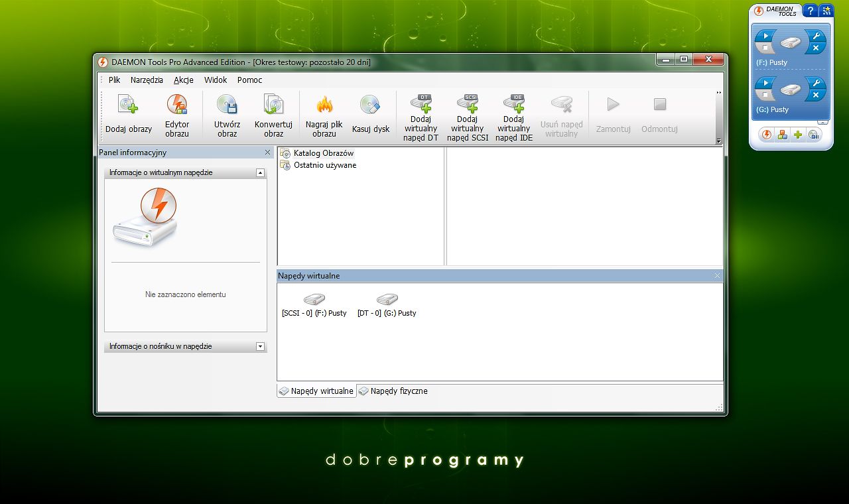Click the '(F:) Pusty' label in gadget
This screenshot has width=849, height=504.
(x=771, y=62)
